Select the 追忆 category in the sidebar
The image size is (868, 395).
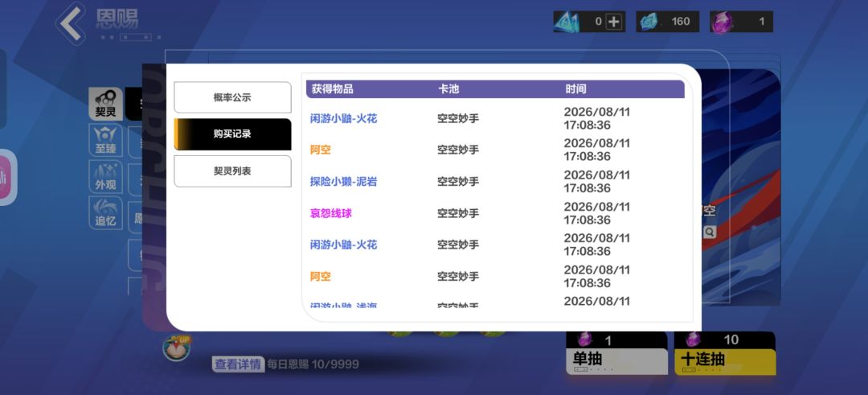[x=105, y=212]
